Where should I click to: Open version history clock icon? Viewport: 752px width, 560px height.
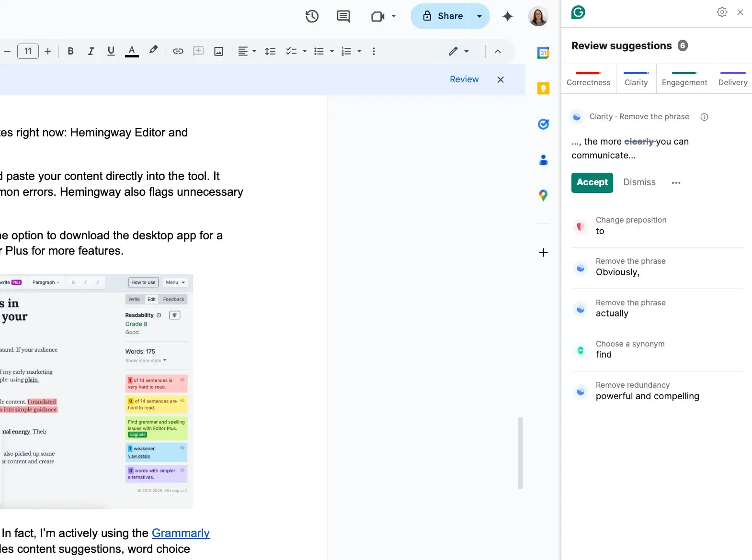[x=312, y=16]
